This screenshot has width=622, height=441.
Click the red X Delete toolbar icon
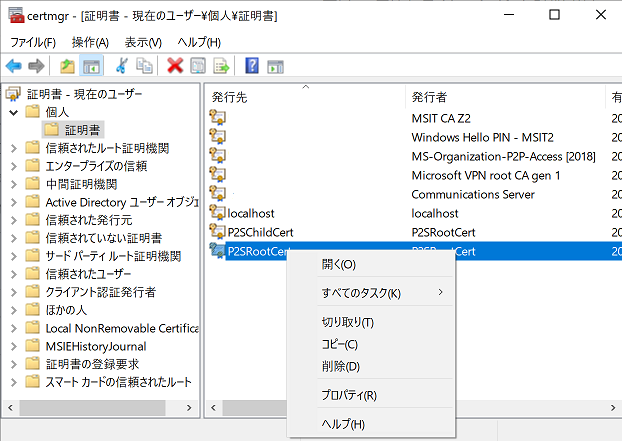tap(175, 66)
